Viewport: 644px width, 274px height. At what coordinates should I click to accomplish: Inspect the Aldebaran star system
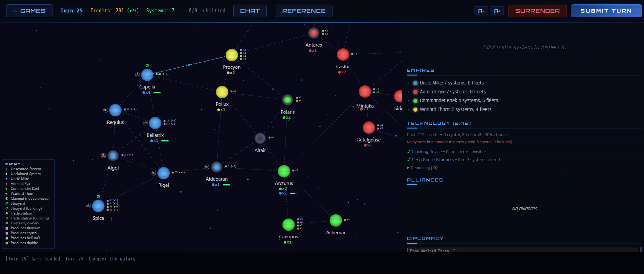[x=217, y=167]
